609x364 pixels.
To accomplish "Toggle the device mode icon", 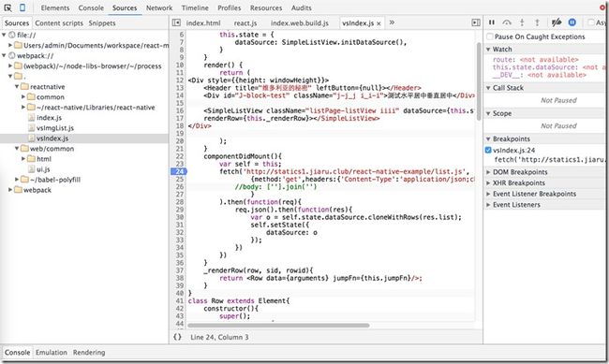I will coord(22,7).
